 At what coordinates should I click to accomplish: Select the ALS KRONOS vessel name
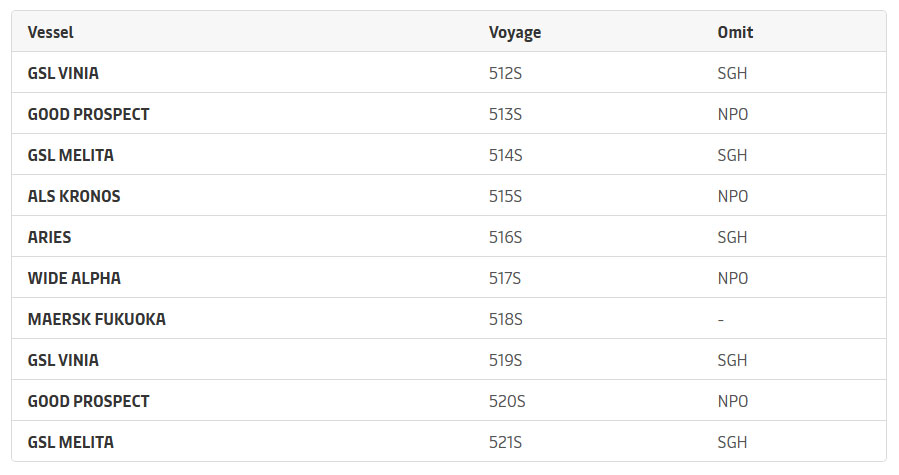point(74,196)
